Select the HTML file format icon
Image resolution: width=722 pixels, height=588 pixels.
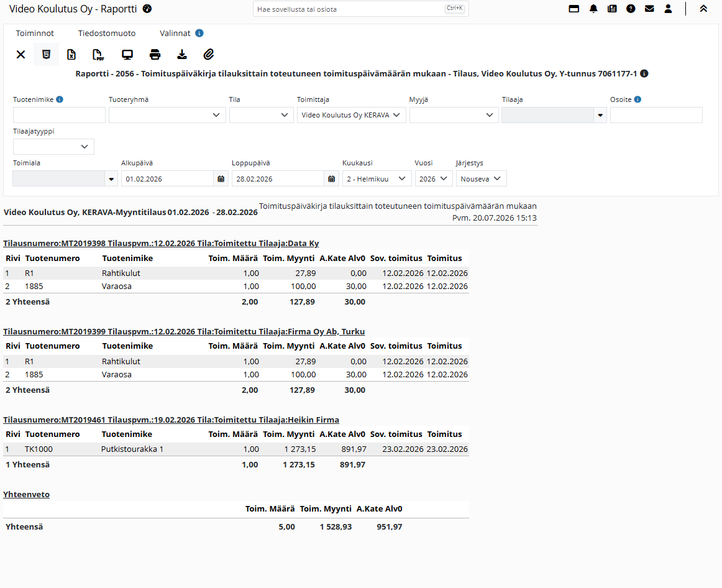pyautogui.click(x=46, y=55)
